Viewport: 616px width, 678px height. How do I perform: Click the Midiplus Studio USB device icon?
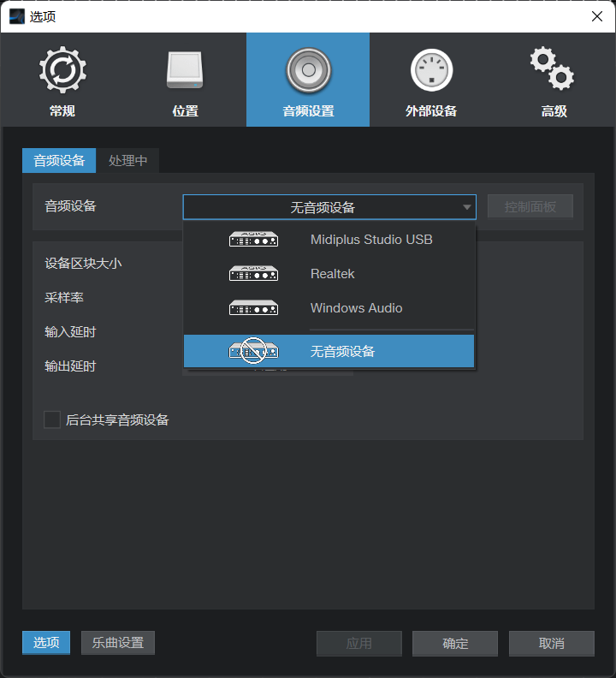coord(254,239)
